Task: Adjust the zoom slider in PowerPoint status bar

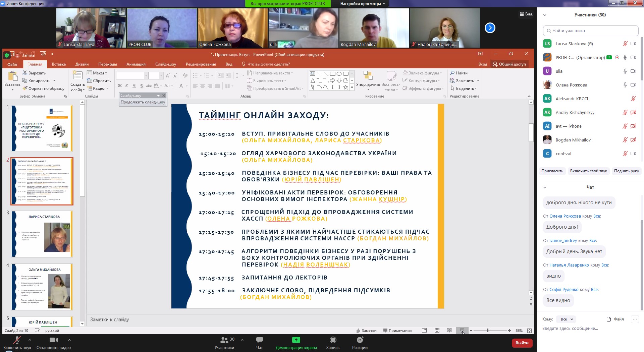Action: [488, 331]
